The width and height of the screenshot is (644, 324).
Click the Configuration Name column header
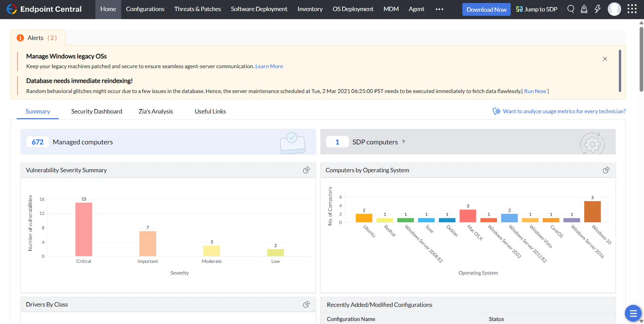pos(351,319)
